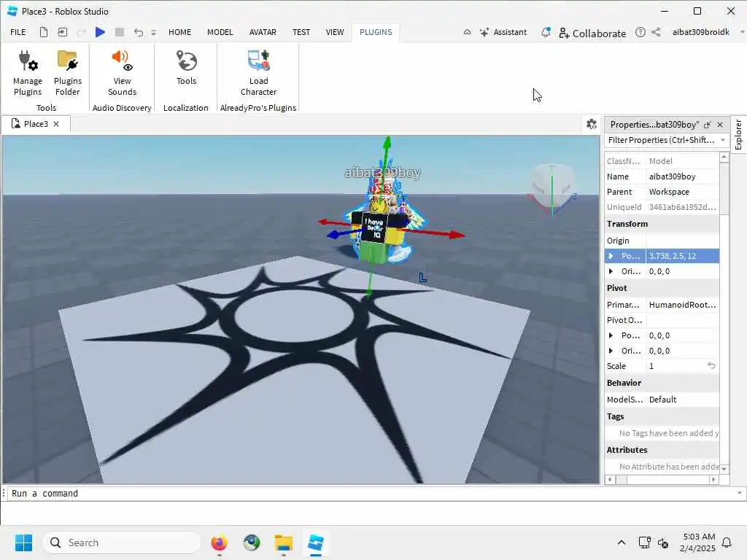The width and height of the screenshot is (747, 560).
Task: Redo the last undone action
Action: click(82, 32)
